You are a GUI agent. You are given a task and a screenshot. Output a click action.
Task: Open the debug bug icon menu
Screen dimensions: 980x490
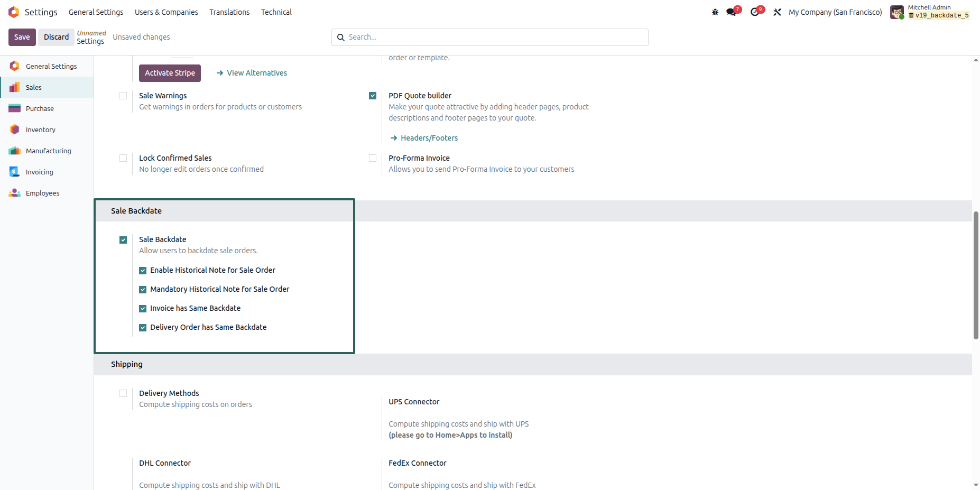715,12
